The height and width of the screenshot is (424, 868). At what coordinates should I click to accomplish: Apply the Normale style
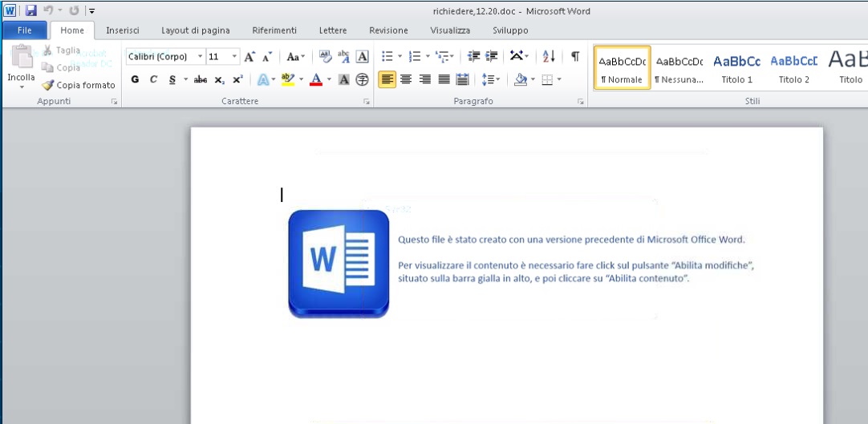tap(623, 67)
